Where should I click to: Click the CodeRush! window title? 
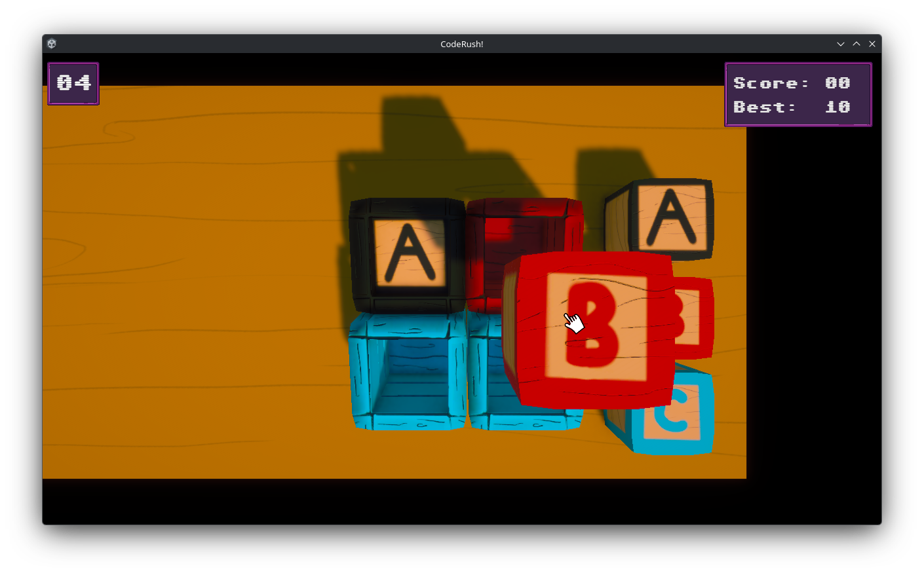point(462,44)
